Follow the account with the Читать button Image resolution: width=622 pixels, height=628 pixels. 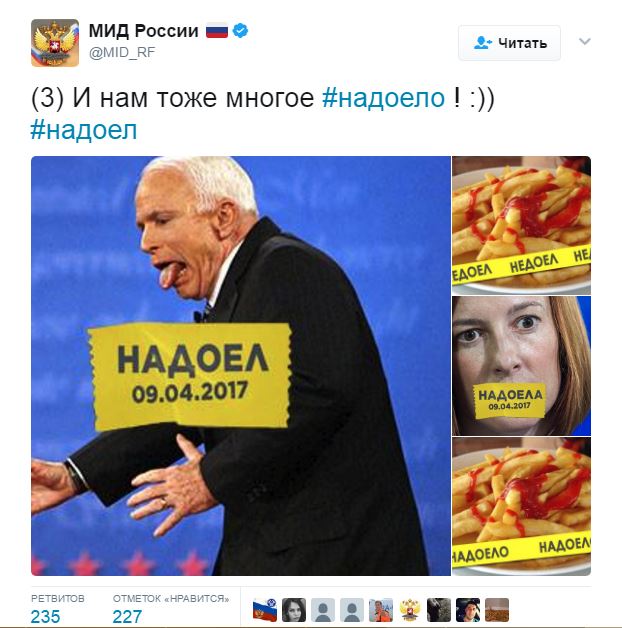pyautogui.click(x=509, y=43)
